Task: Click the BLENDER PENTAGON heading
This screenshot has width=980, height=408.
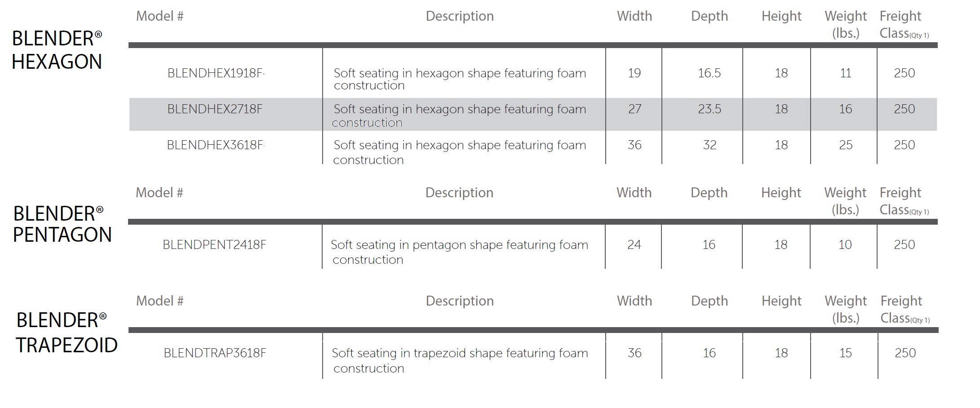Action: 62,224
